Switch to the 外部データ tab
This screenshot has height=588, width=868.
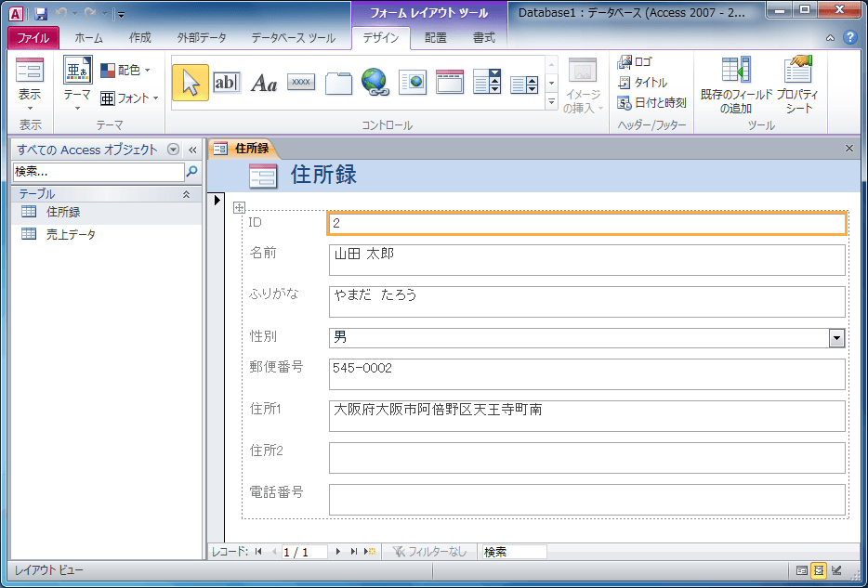202,37
